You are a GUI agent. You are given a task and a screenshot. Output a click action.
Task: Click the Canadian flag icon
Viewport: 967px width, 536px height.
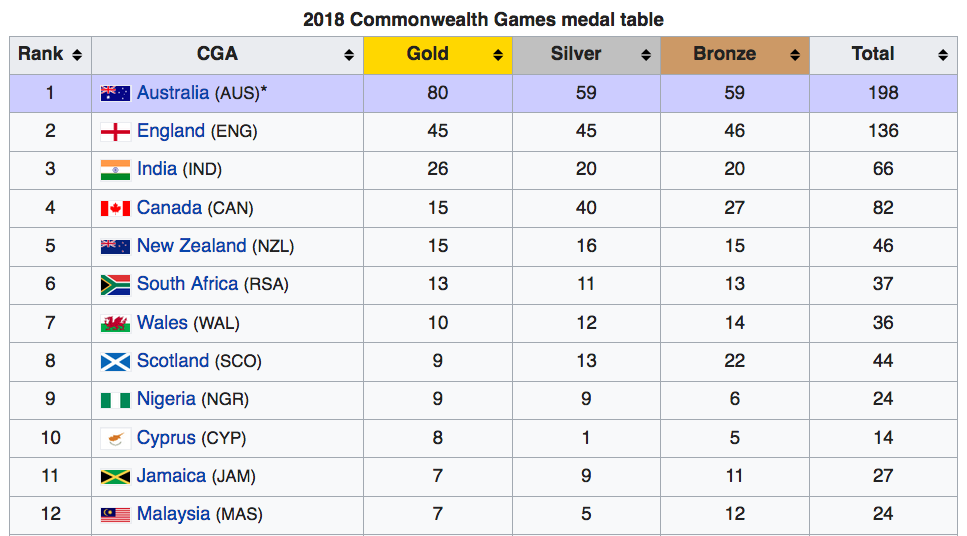click(115, 208)
